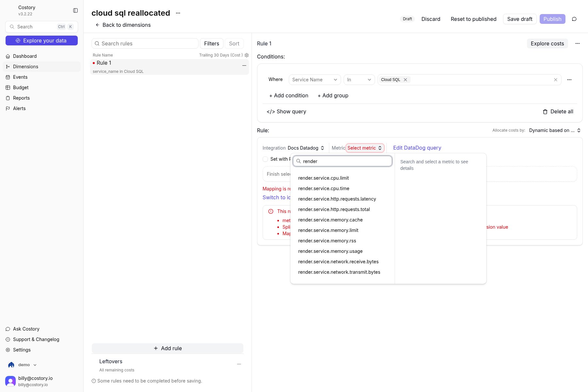Open the cloud sql reallocated options menu

click(178, 13)
